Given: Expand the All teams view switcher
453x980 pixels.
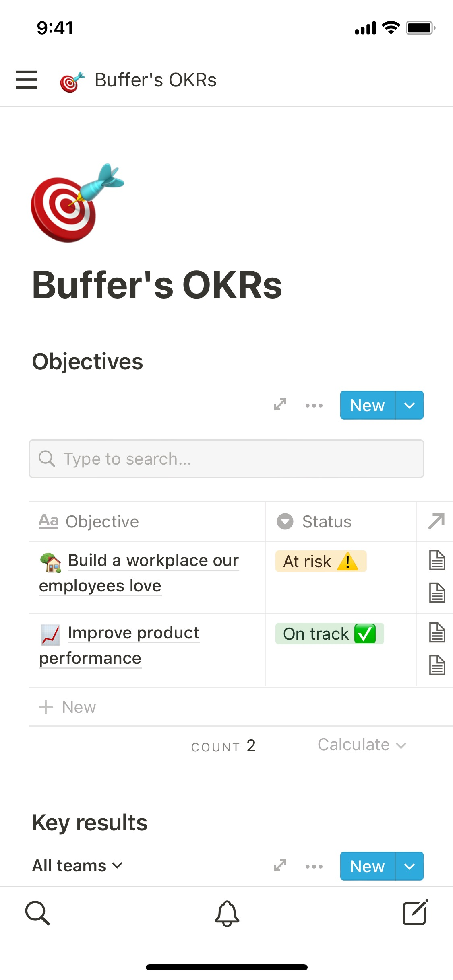Looking at the screenshot, I should coord(77,866).
